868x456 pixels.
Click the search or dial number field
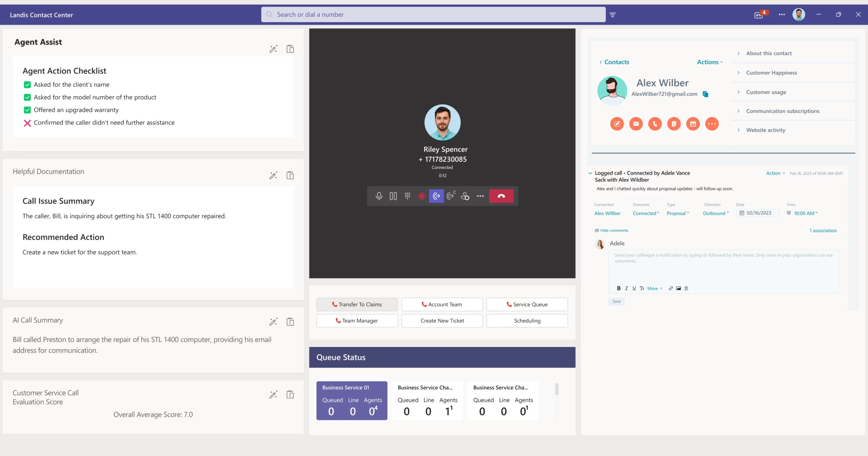pyautogui.click(x=433, y=15)
